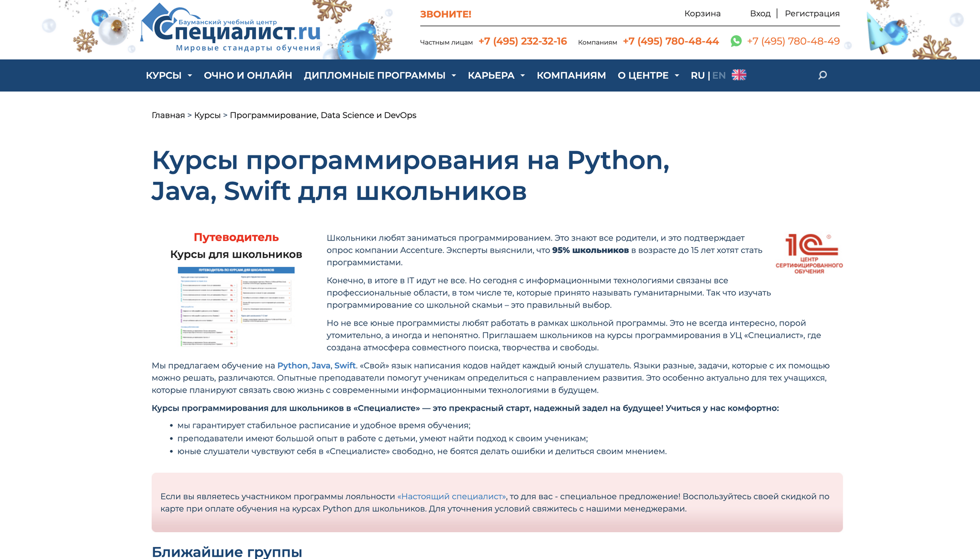Open the Корзина cart link
This screenshot has height=559, width=980.
coord(702,13)
